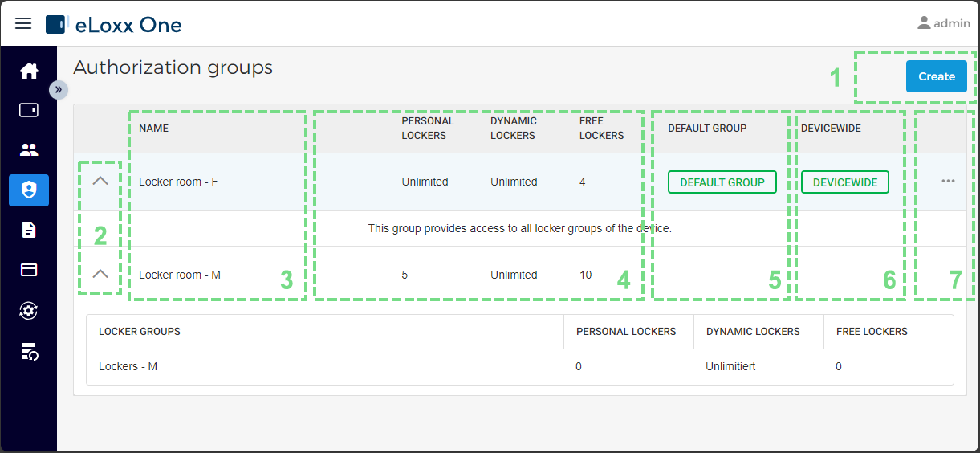Screen dimensions: 980x453
Task: Click the NAME column header
Action: (153, 129)
